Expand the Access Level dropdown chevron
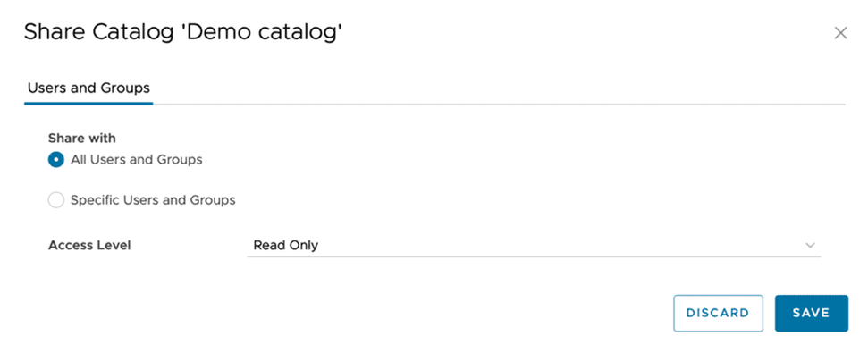 [811, 245]
